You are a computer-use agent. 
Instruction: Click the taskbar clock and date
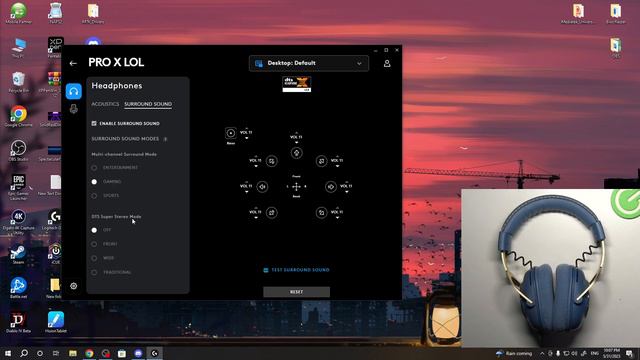point(611,353)
